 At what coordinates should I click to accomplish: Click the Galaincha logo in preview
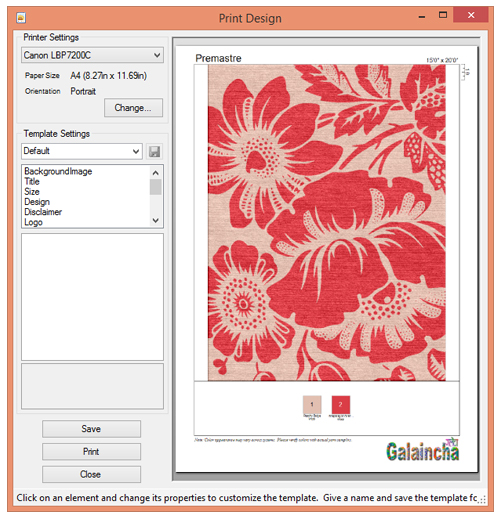[x=422, y=450]
